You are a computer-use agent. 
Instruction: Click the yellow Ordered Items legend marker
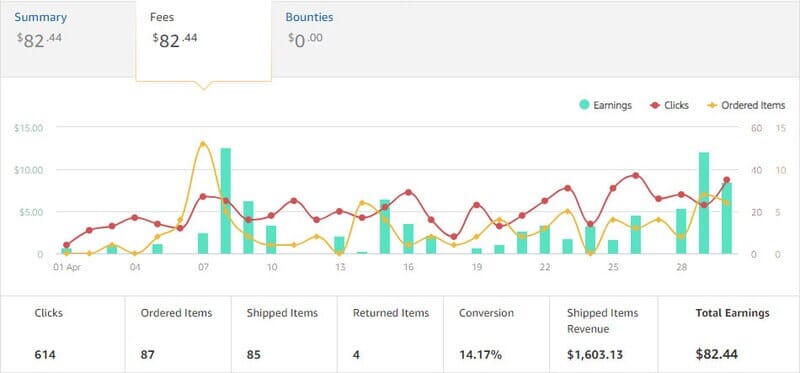(712, 106)
